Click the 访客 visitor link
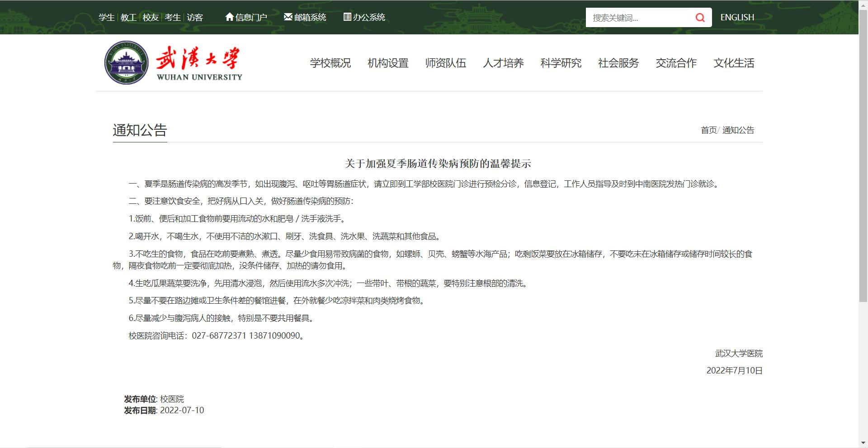This screenshot has width=868, height=448. [195, 17]
